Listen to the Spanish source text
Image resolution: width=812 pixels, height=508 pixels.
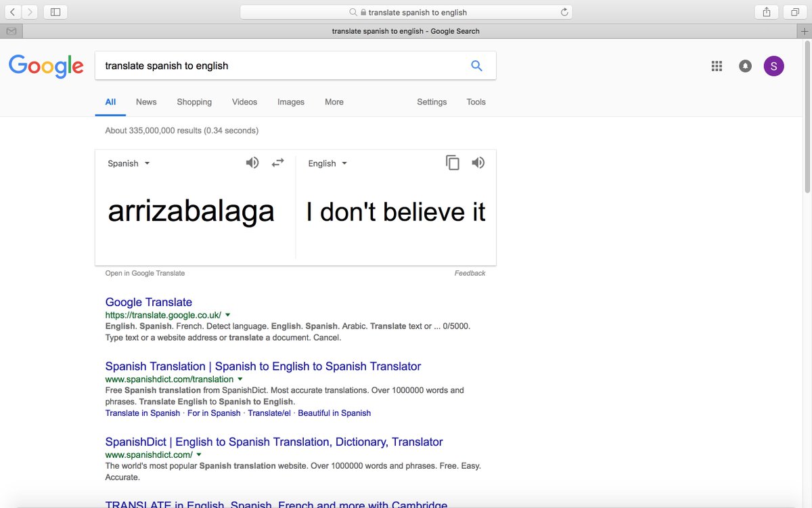(x=252, y=163)
